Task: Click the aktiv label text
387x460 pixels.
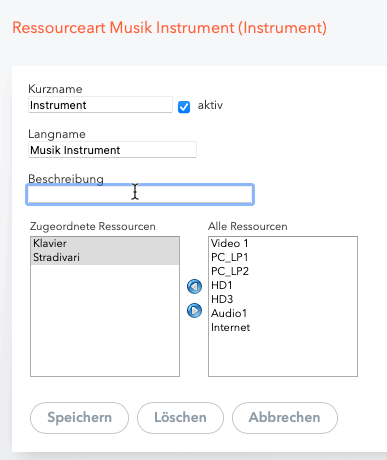Action: 210,105
